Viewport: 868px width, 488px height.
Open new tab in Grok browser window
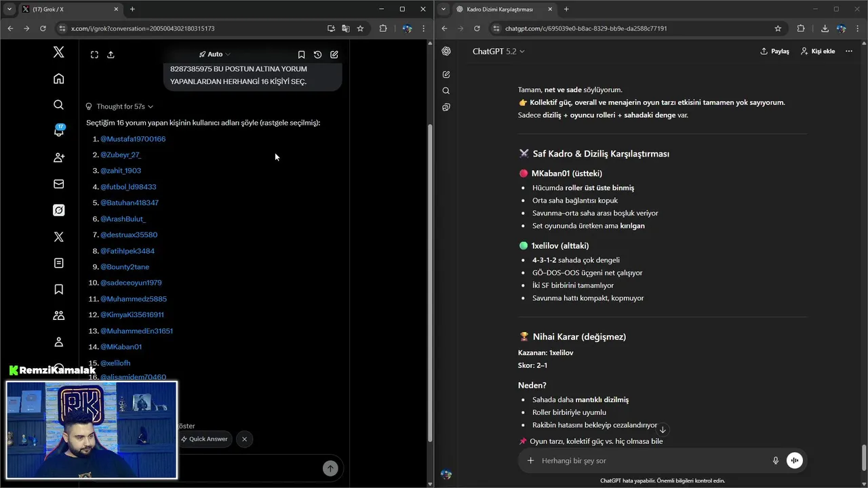tap(132, 9)
